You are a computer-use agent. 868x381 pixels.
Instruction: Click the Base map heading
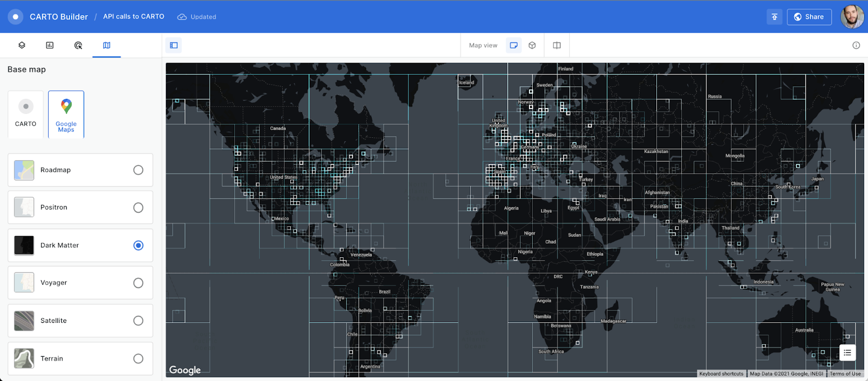click(x=27, y=69)
